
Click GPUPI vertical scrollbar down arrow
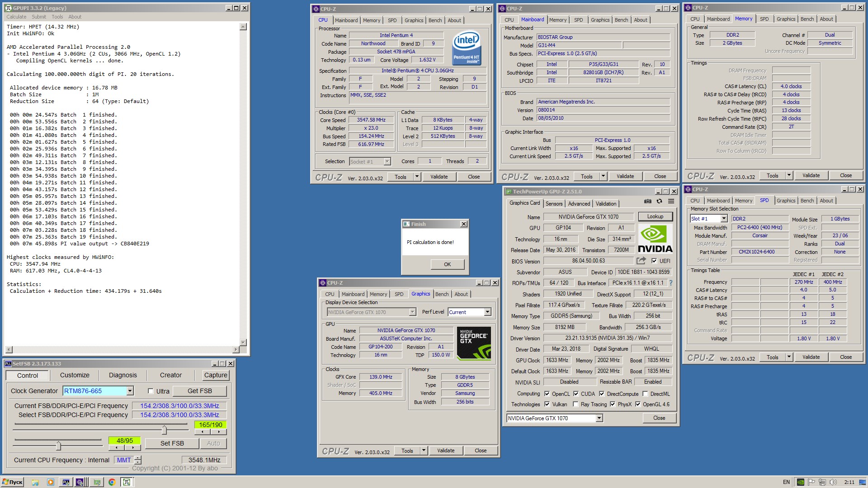click(243, 343)
